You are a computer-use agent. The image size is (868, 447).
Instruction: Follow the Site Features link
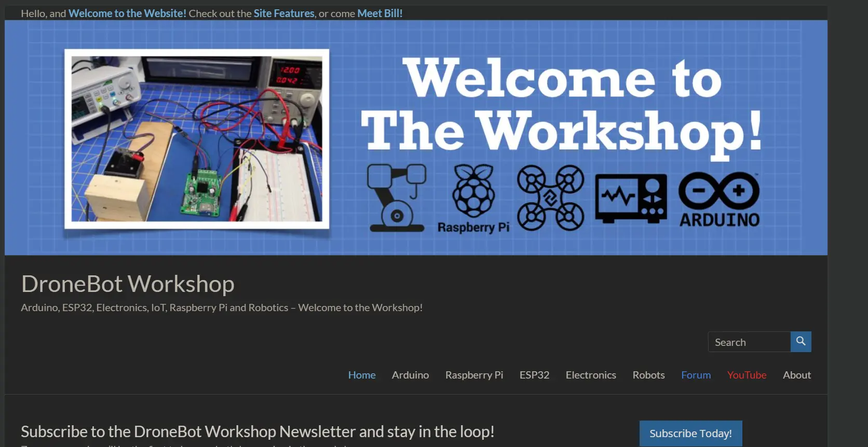(284, 13)
